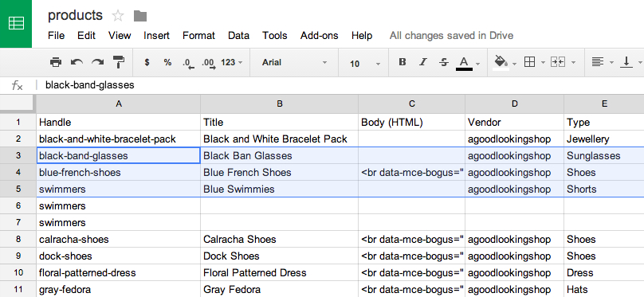The image size is (644, 297).
Task: Select column A header
Action: (x=118, y=104)
